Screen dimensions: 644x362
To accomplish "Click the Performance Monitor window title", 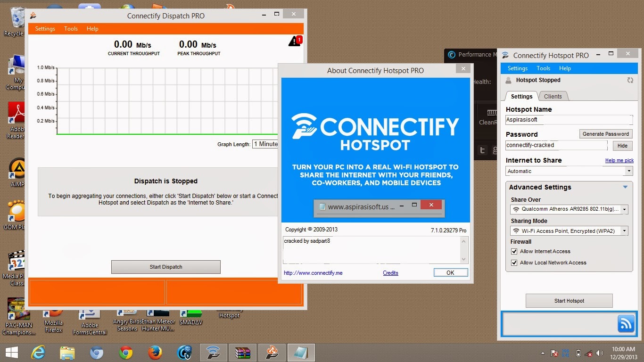I will click(x=478, y=55).
